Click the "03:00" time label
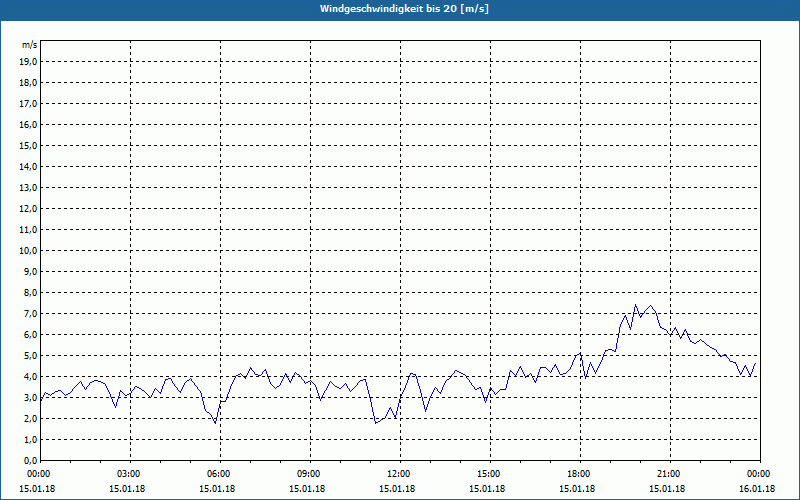This screenshot has width=800, height=500. pyautogui.click(x=130, y=474)
